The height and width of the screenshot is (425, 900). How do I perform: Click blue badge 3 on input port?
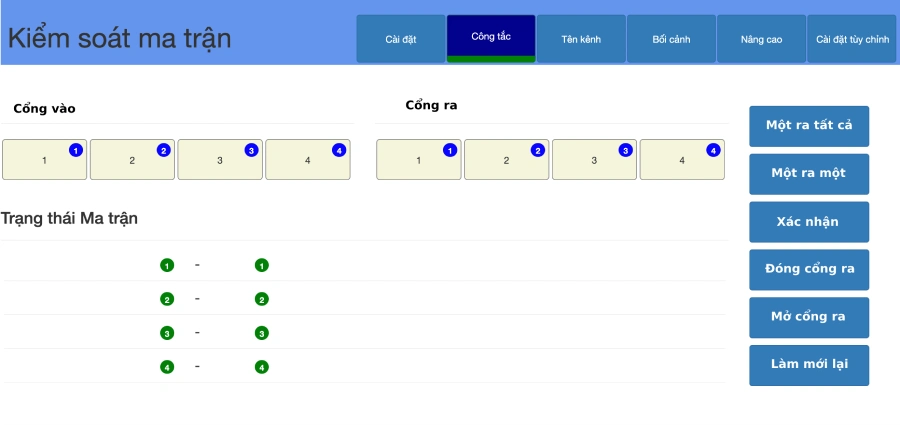point(251,150)
